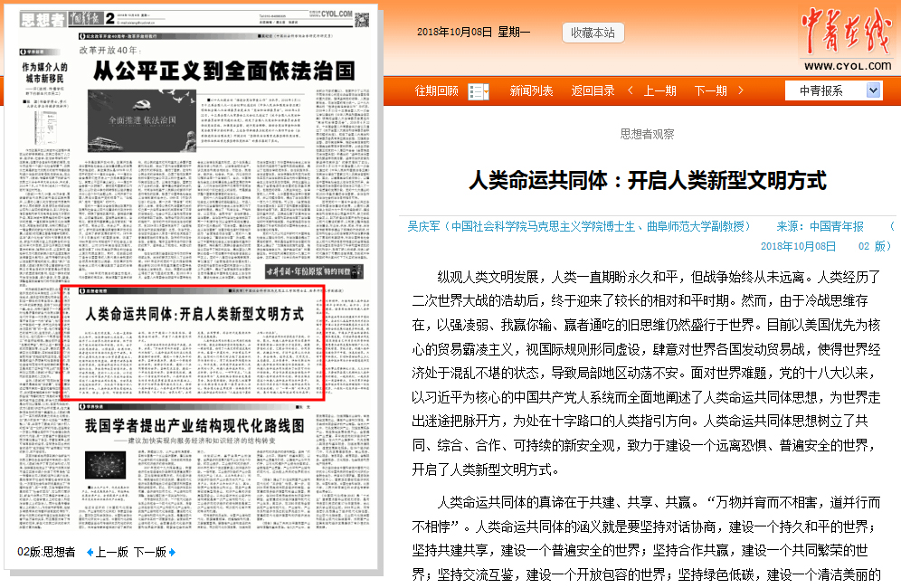Select 返回目录 in the orange navigation bar
Screen dimensions: 901x588
[593, 90]
